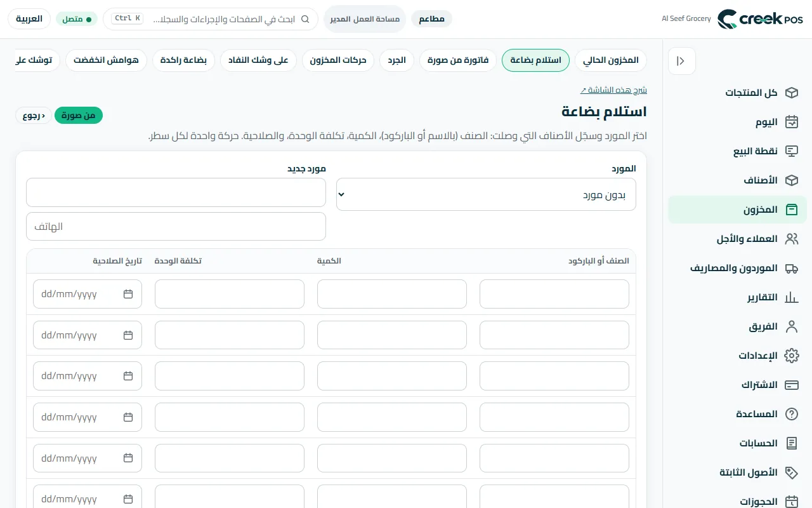Open the التقارير chart icon
812x508 pixels.
791,297
